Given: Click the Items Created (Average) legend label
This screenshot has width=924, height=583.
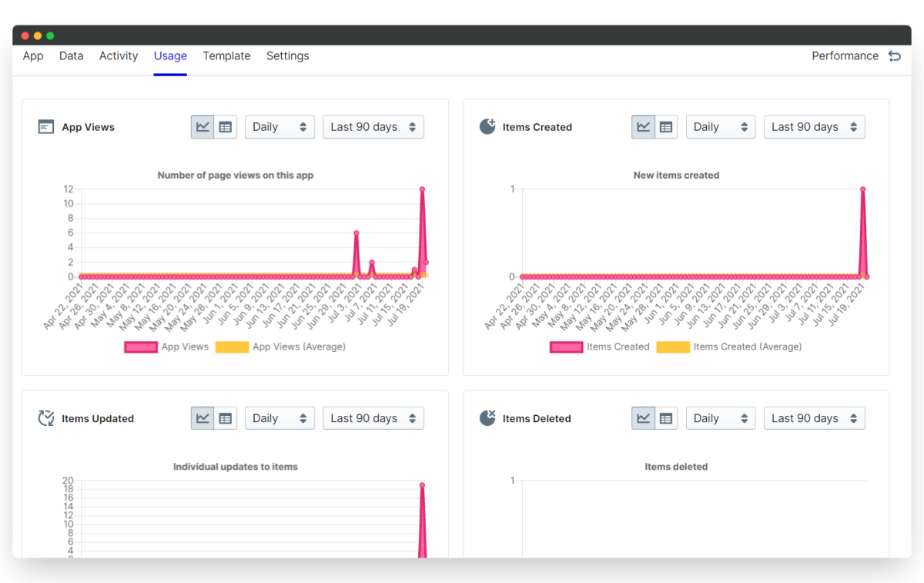Looking at the screenshot, I should (748, 347).
